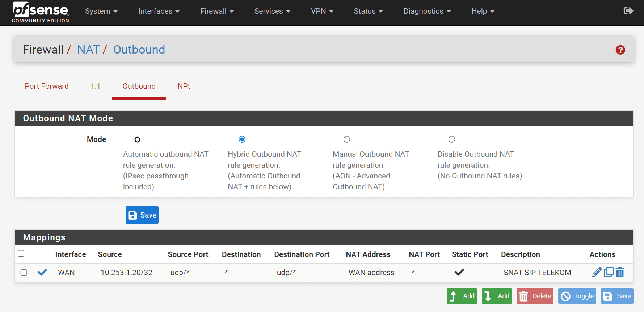Click the logout icon in the top bar

pyautogui.click(x=628, y=11)
